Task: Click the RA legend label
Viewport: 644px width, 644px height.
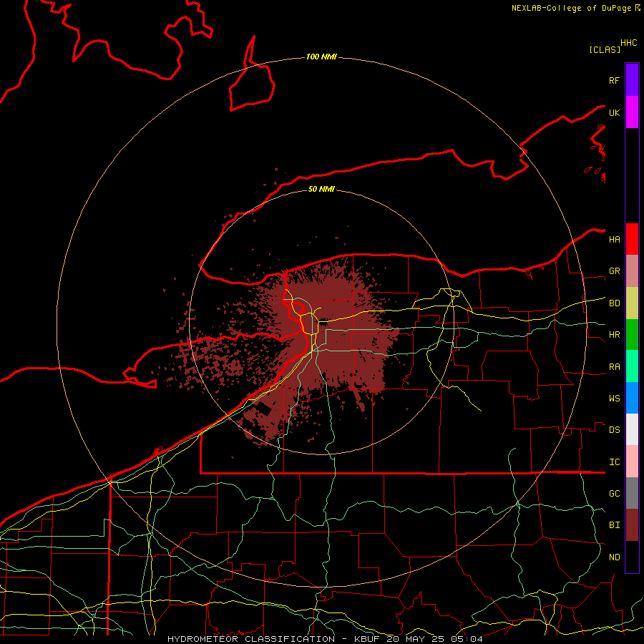Action: coord(615,367)
